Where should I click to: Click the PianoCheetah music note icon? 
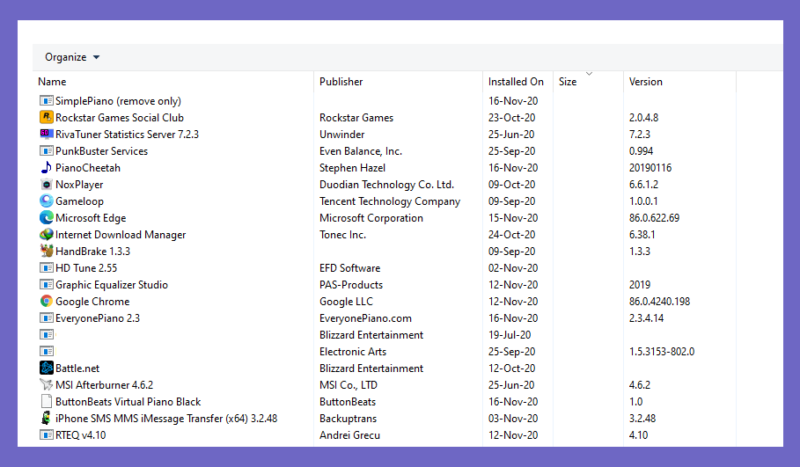46,167
